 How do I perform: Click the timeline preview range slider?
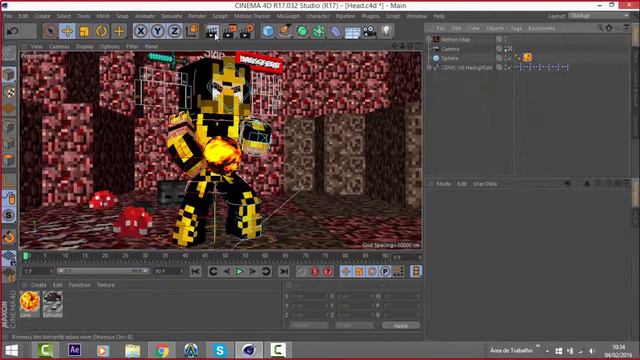[x=103, y=271]
